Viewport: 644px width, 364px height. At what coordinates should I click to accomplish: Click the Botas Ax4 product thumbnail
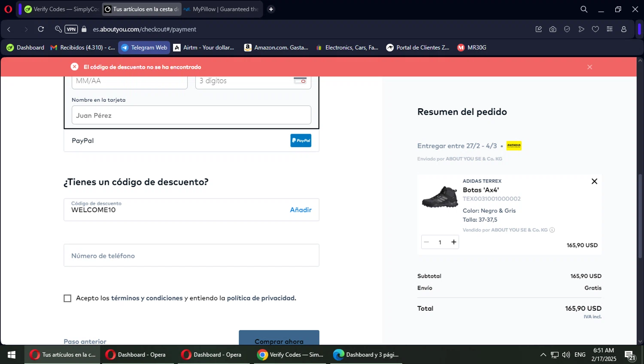[x=440, y=197]
